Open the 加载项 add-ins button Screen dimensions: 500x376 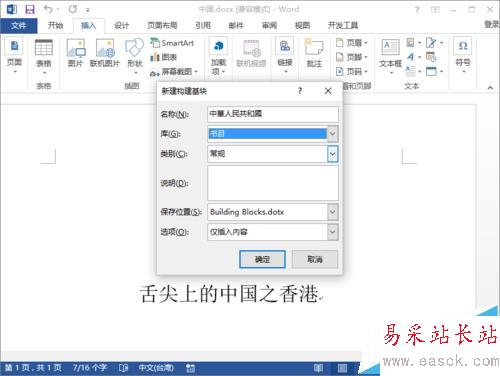click(x=219, y=57)
